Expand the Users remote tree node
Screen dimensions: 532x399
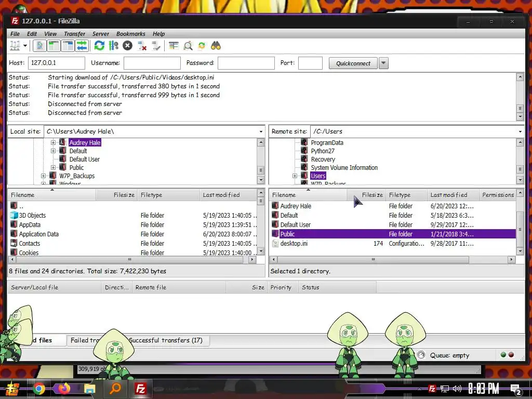[x=295, y=176]
